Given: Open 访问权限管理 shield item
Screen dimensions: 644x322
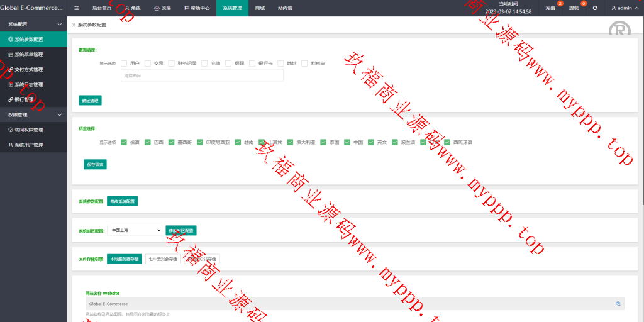Looking at the screenshot, I should (x=29, y=130).
